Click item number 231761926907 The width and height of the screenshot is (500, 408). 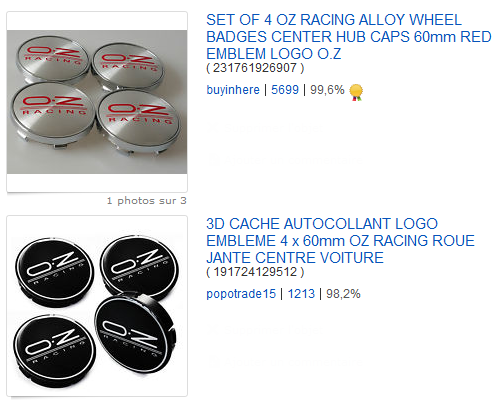click(x=255, y=68)
